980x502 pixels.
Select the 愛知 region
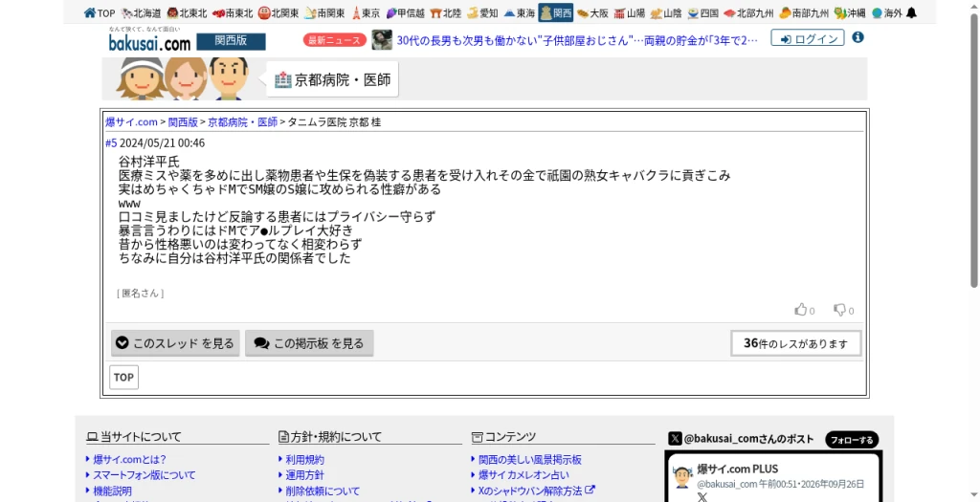482,12
